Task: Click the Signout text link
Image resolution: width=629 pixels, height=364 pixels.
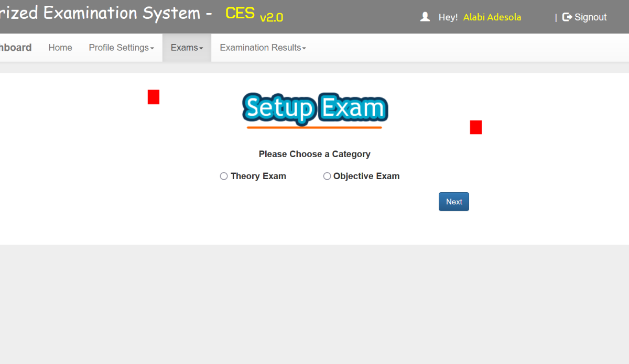Action: point(590,17)
